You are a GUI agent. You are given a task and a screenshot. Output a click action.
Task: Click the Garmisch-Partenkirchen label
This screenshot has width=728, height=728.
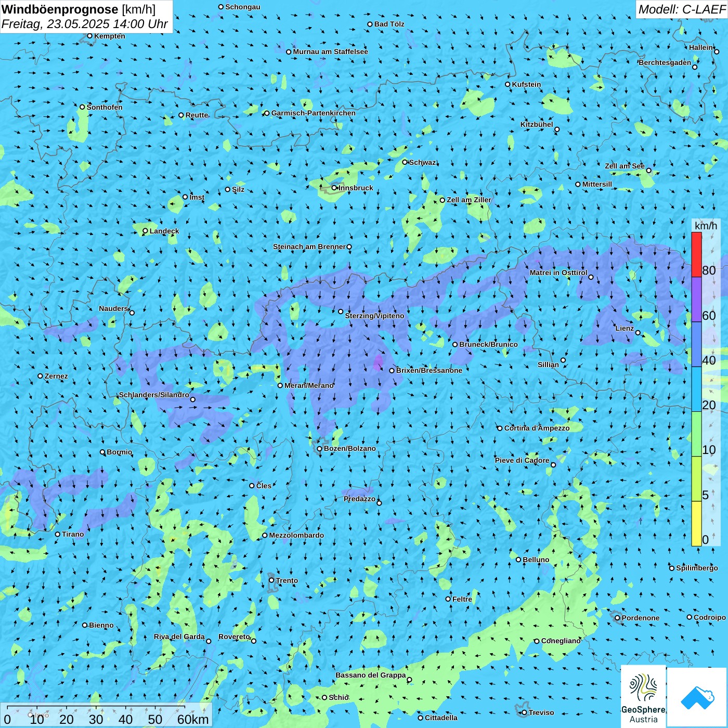tap(314, 113)
